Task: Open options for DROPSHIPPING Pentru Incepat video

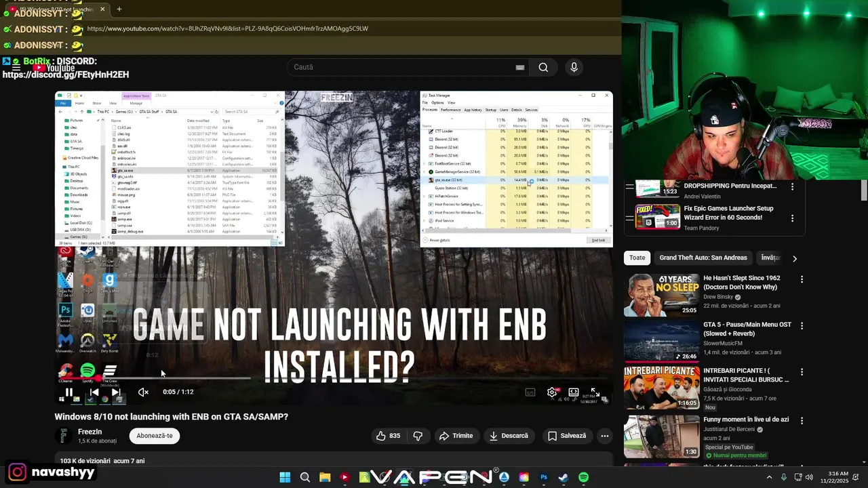Action: coord(793,186)
